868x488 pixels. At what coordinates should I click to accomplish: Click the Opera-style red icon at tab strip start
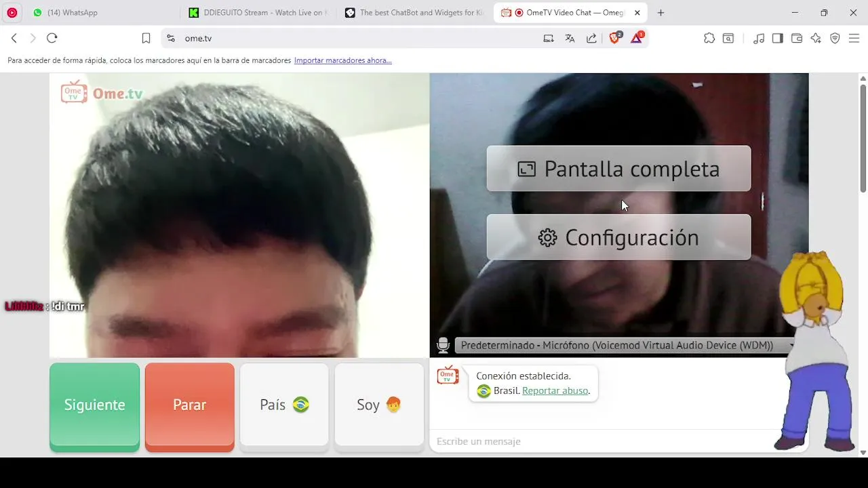(12, 13)
